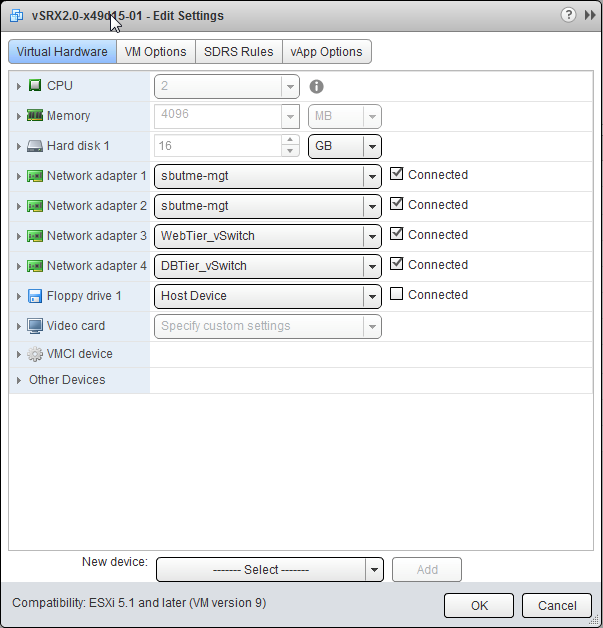Click the Hard disk 1 drive icon
This screenshot has width=603, height=628.
click(x=35, y=146)
